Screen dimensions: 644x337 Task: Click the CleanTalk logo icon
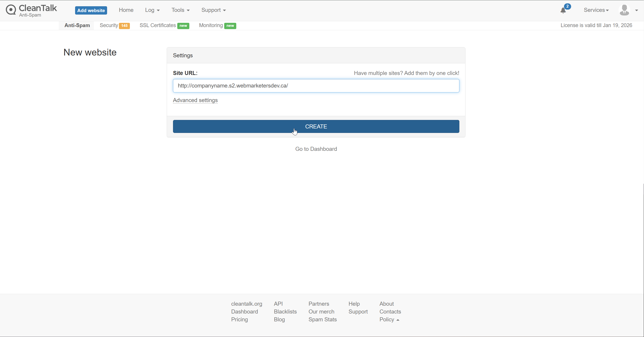click(11, 10)
